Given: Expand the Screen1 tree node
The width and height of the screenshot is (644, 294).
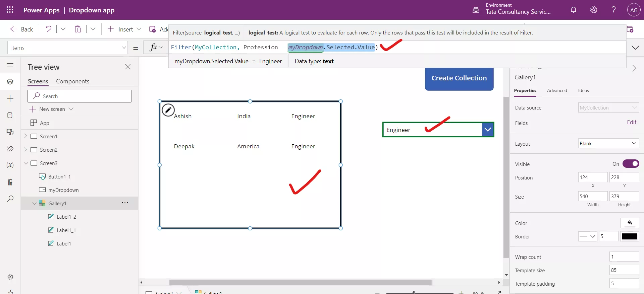Looking at the screenshot, I should coord(25,136).
